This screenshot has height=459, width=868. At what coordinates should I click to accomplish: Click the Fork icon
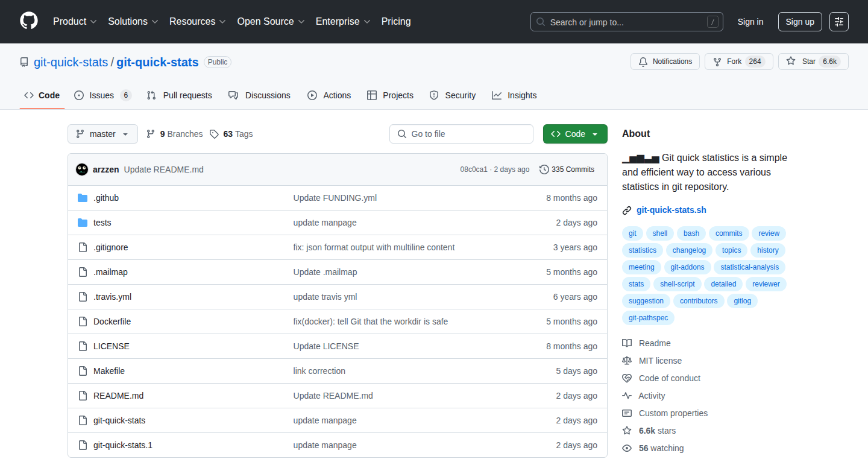pos(717,62)
